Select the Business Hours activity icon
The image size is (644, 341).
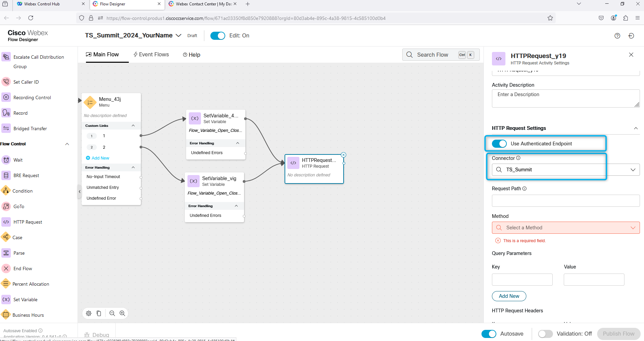[6, 315]
